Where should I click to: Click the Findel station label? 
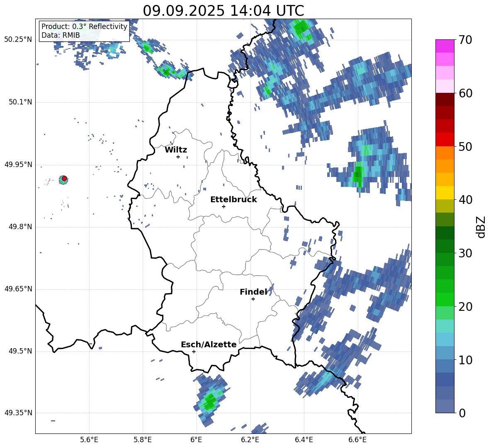coord(253,292)
